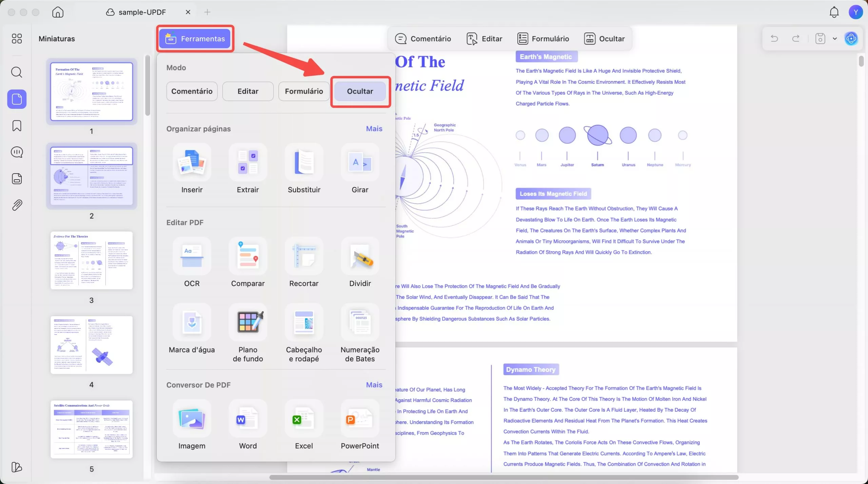Close the sample-UPDF tab
This screenshot has height=484, width=868.
(x=188, y=12)
